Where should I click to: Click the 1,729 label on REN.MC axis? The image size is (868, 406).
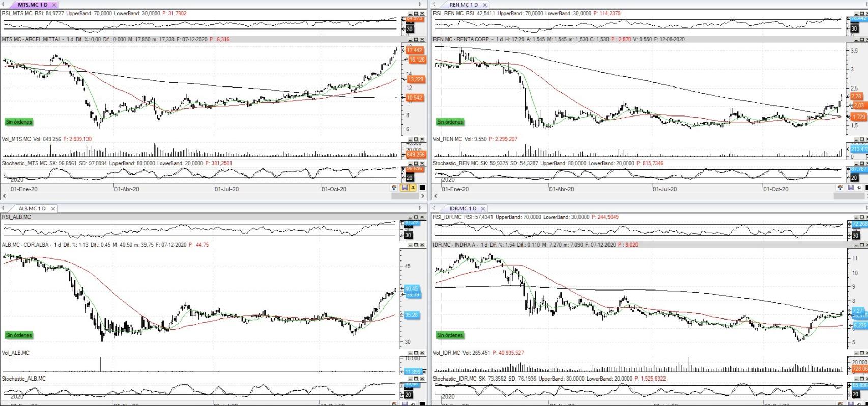859,117
